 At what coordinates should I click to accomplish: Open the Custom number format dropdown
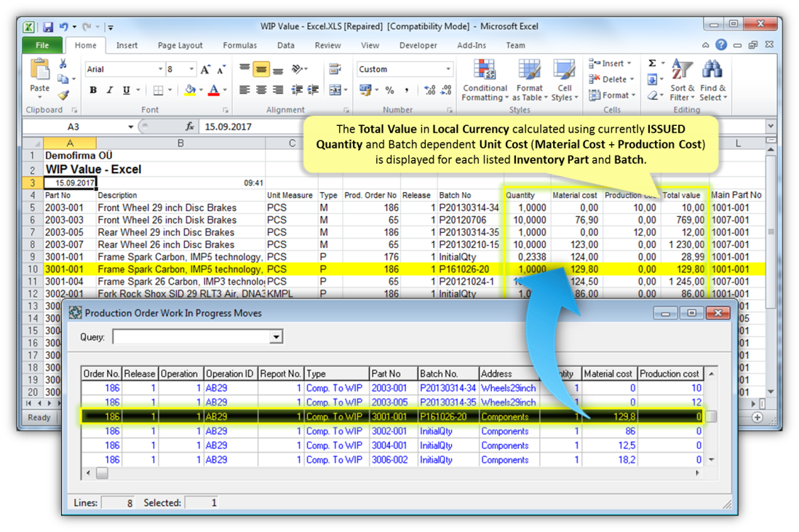coord(448,69)
